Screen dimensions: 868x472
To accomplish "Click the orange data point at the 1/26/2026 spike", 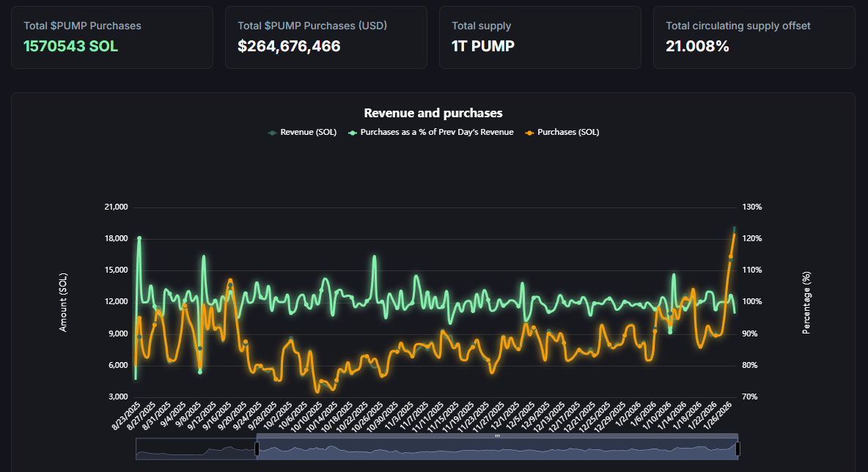I will click(735, 233).
